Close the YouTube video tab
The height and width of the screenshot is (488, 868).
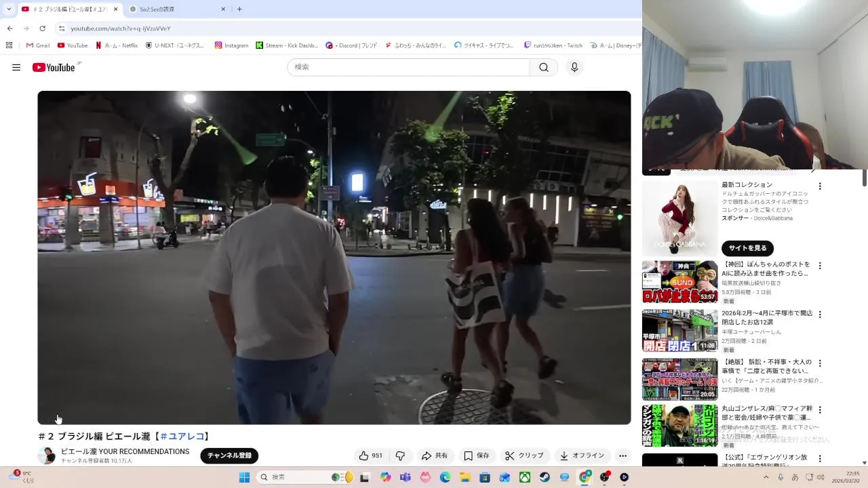click(x=116, y=9)
